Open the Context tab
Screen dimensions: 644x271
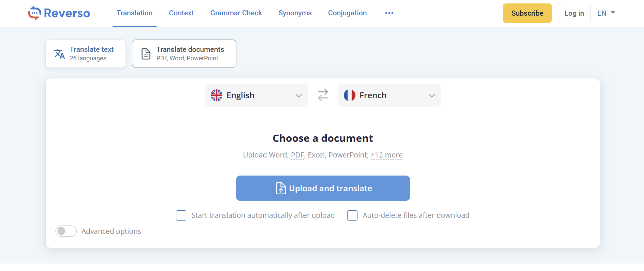181,13
